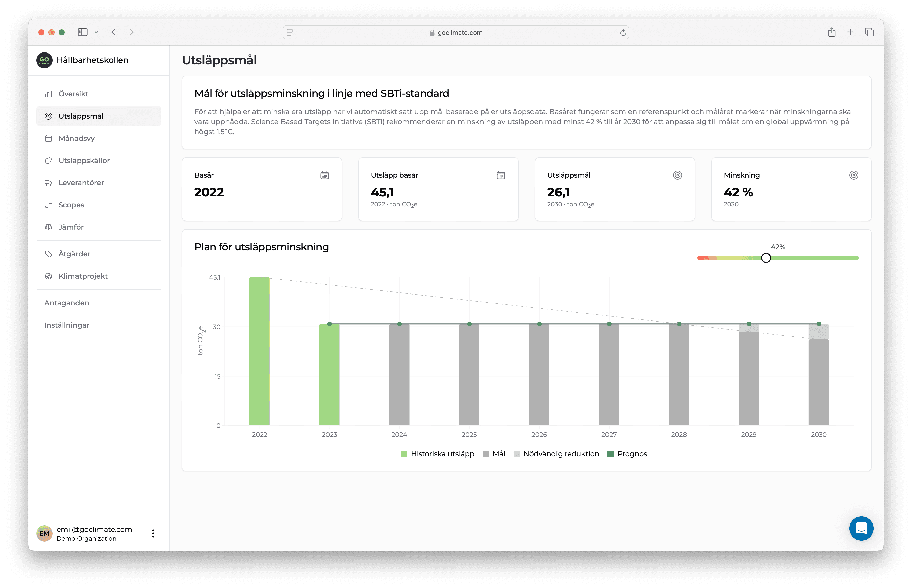Image resolution: width=912 pixels, height=588 pixels.
Task: Open Inställningar link
Action: click(67, 325)
